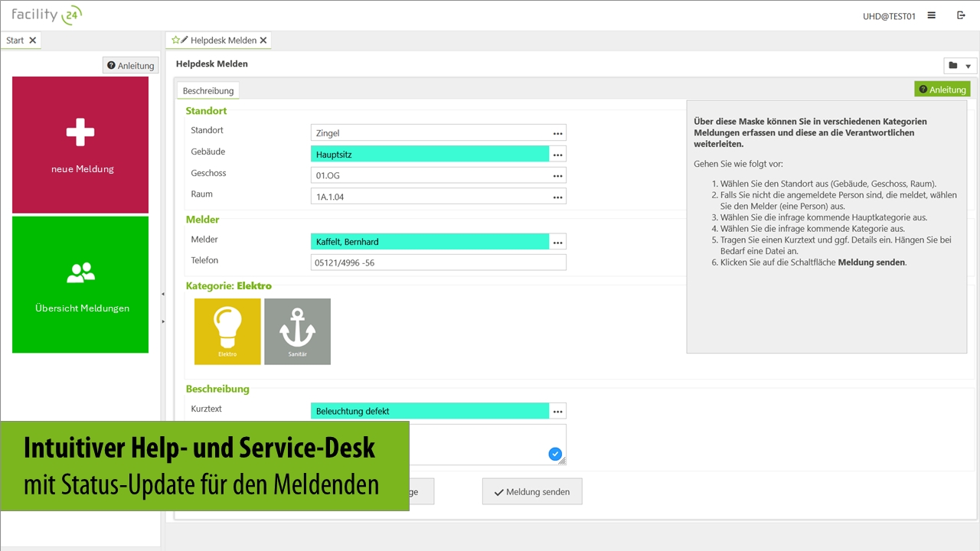This screenshot has height=551, width=980.
Task: Click the Geschoss field label
Action: tap(209, 173)
